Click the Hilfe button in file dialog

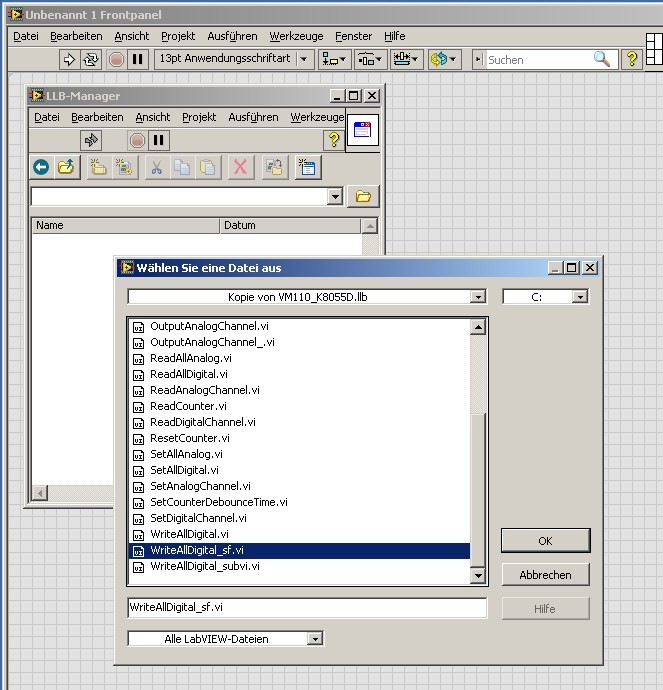click(546, 609)
